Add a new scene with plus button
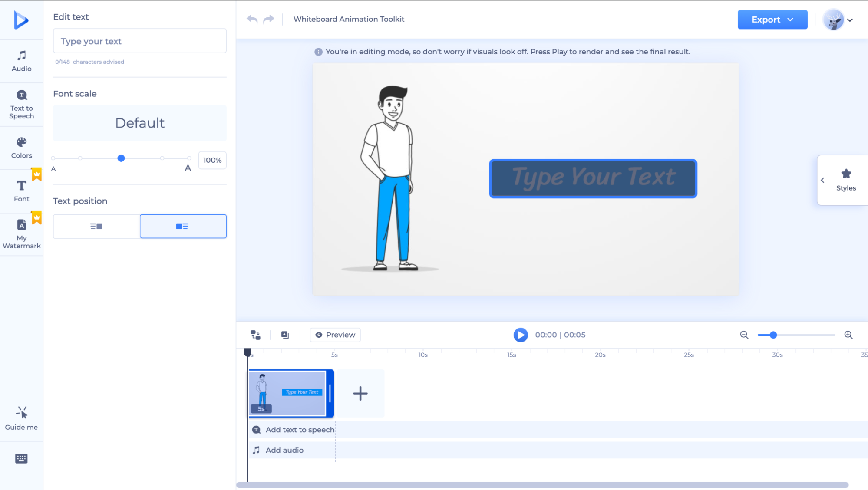 pos(360,393)
